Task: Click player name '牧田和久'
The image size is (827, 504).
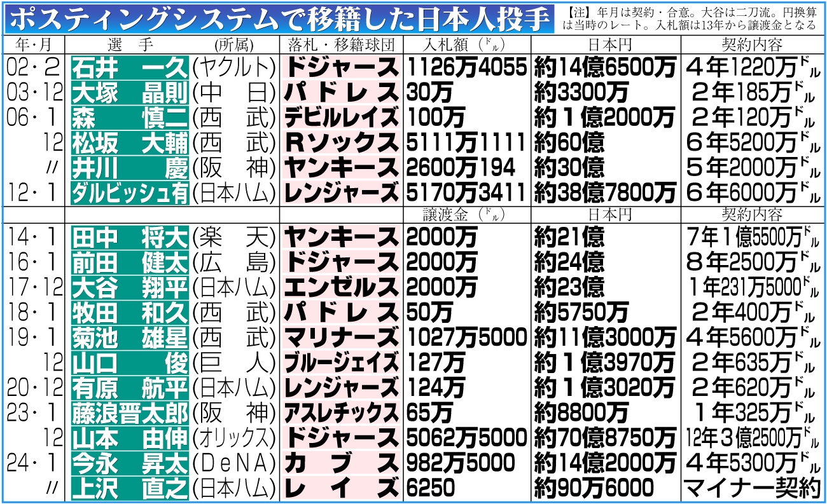Action: (130, 313)
